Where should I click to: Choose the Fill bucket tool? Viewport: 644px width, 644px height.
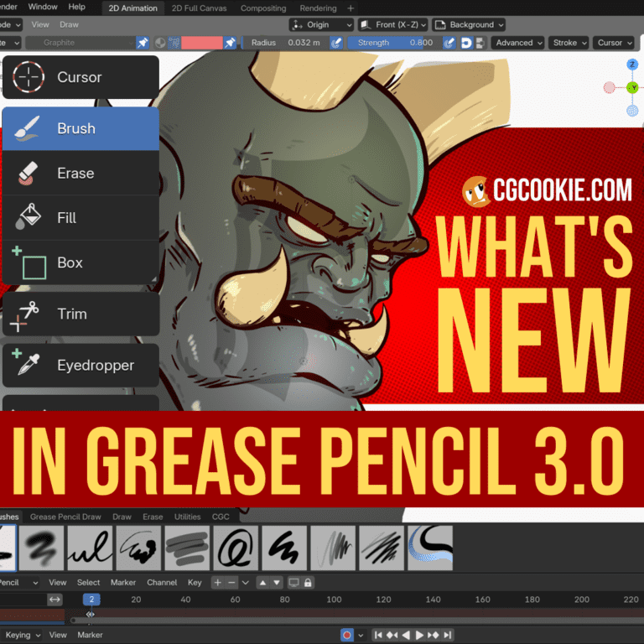(x=80, y=217)
